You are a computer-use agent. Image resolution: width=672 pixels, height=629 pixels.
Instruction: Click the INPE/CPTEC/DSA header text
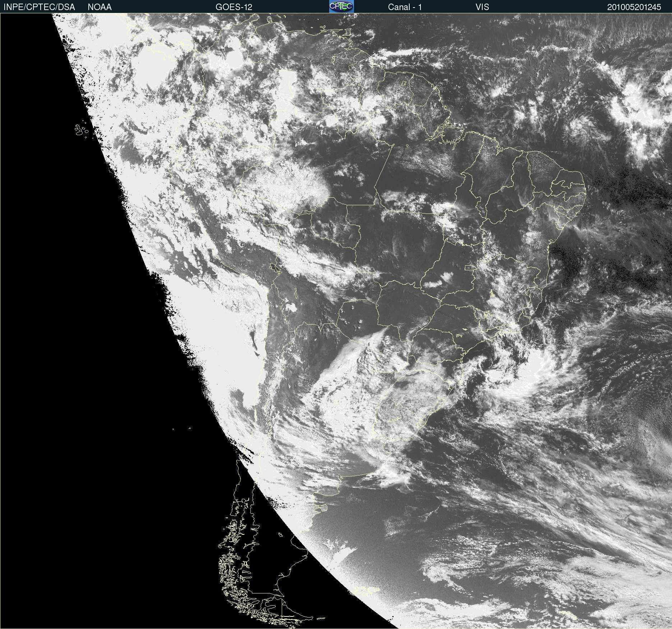tap(39, 7)
